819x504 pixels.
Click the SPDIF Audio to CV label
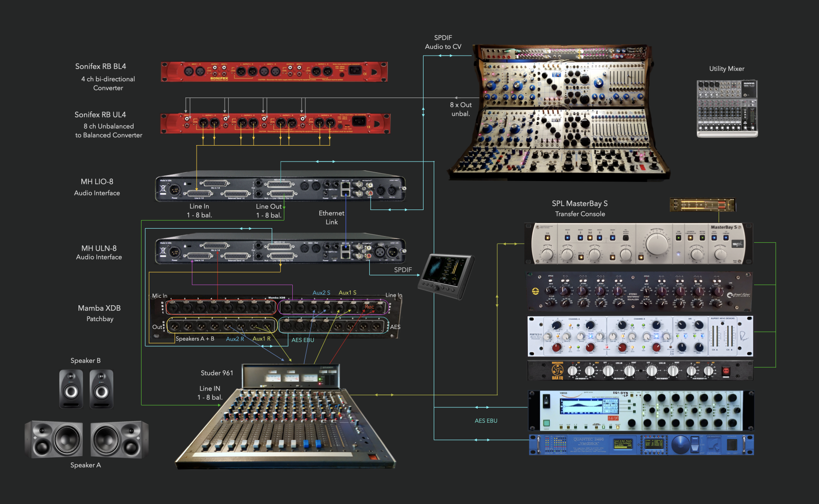pyautogui.click(x=443, y=42)
